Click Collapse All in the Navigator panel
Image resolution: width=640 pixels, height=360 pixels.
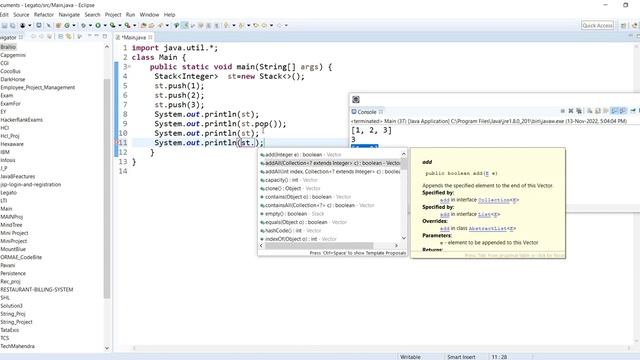point(60,37)
